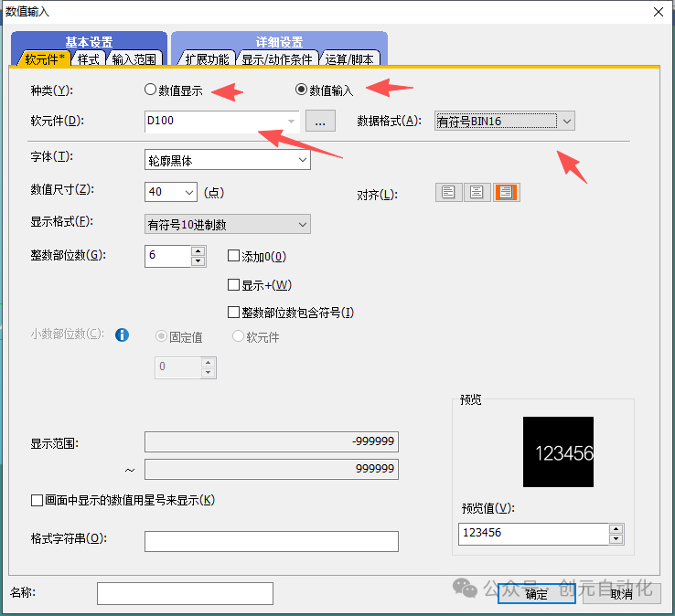Select center alignment icon
675x616 pixels.
477,192
